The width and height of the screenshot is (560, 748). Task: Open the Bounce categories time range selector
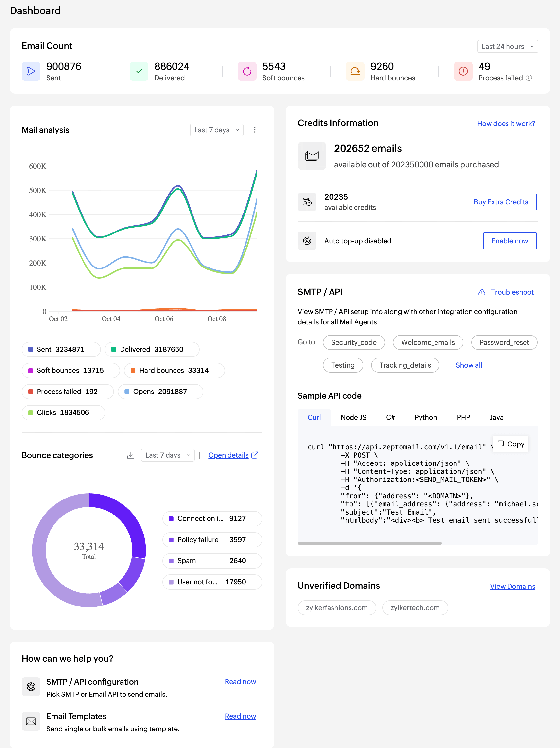click(x=167, y=455)
